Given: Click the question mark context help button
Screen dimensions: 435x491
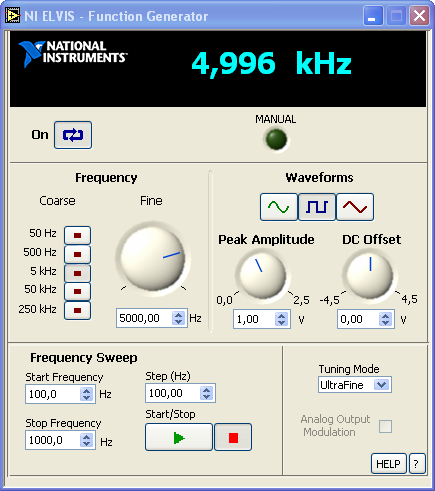Looking at the screenshot, I should click(417, 464).
